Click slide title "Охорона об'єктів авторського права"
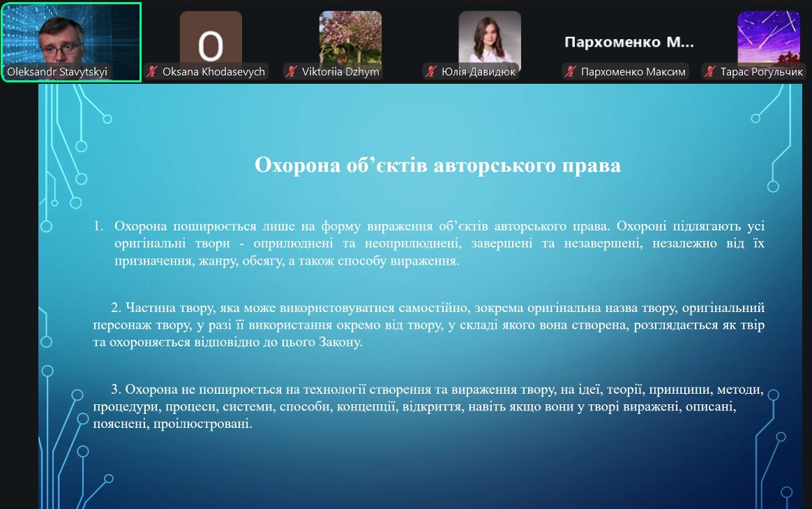This screenshot has width=812, height=509. tap(437, 165)
